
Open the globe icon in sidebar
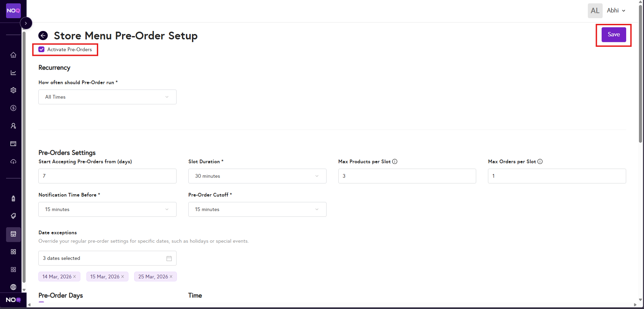pyautogui.click(x=13, y=287)
